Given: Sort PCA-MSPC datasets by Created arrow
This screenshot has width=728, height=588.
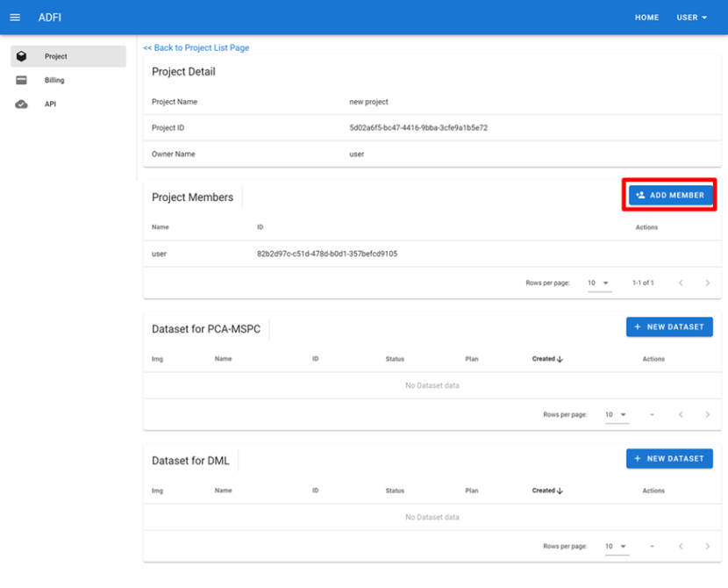Looking at the screenshot, I should click(x=560, y=359).
